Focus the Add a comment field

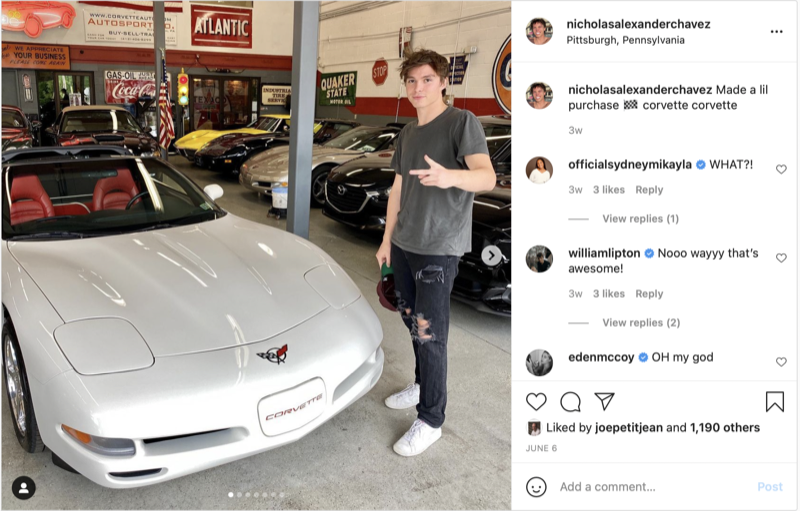pos(653,487)
